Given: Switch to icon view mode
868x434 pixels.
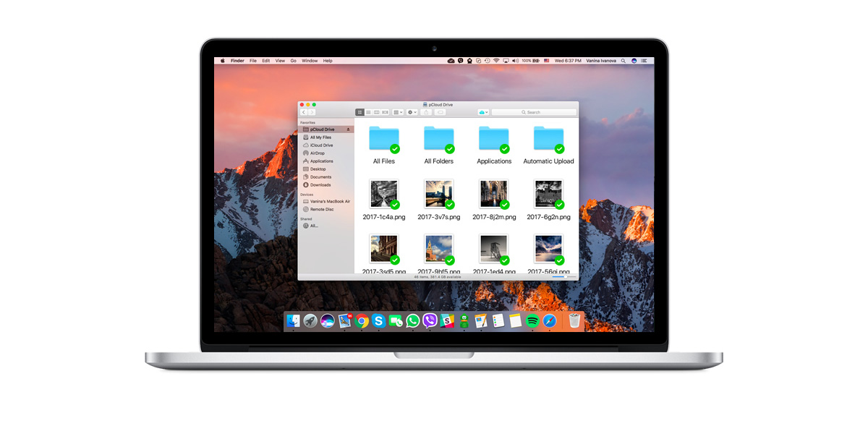Looking at the screenshot, I should 359,112.
